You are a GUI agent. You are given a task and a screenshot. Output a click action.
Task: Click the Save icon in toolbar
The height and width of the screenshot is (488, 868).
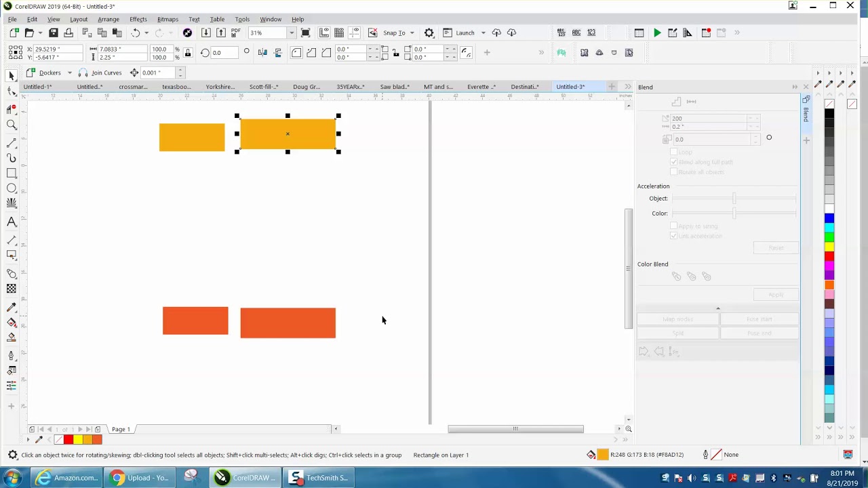coord(54,33)
